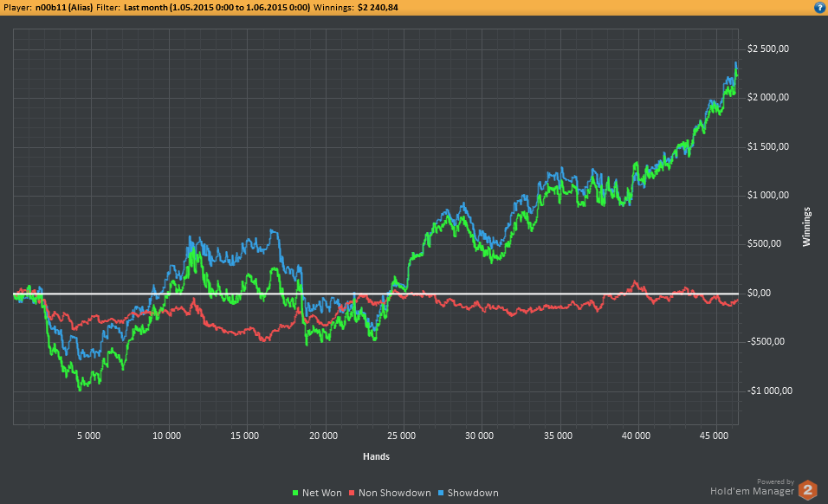Click the Last month date filter text
828x504 pixels.
(217, 8)
